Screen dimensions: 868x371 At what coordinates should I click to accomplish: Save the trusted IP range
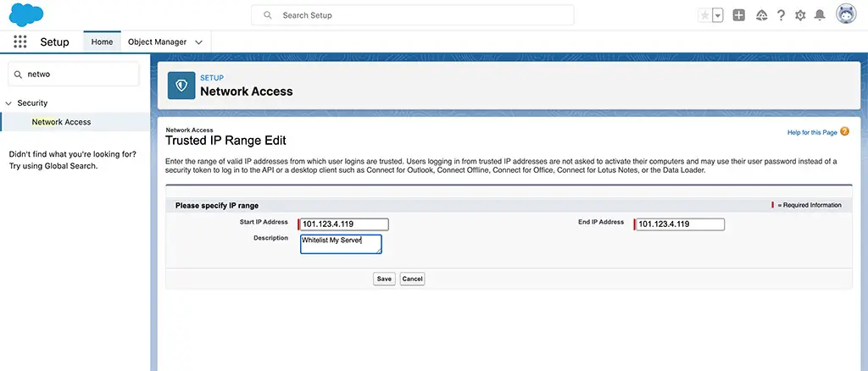pos(384,279)
